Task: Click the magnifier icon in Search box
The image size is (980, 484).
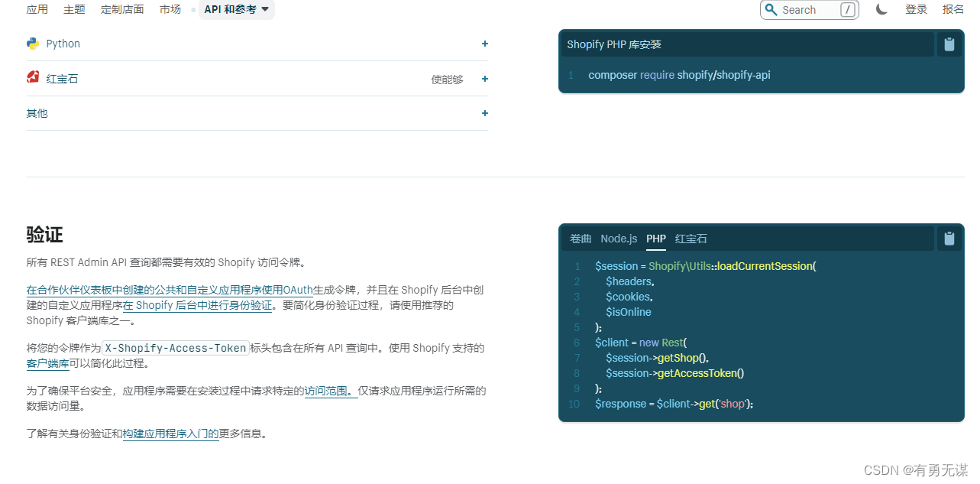Action: click(771, 10)
